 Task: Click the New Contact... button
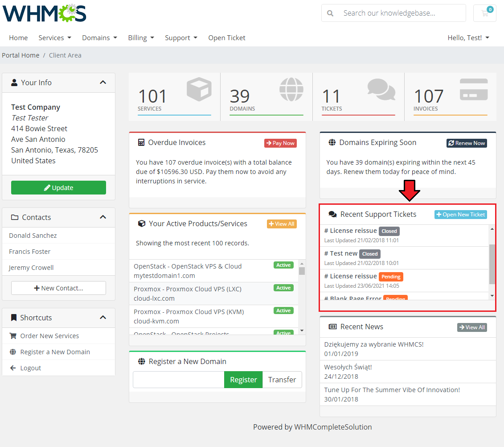click(58, 288)
